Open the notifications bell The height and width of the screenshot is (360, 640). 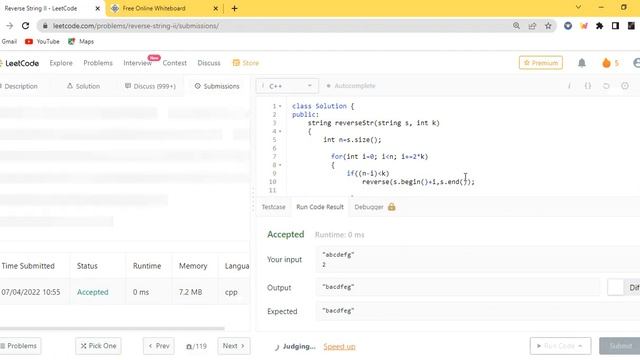click(x=582, y=63)
